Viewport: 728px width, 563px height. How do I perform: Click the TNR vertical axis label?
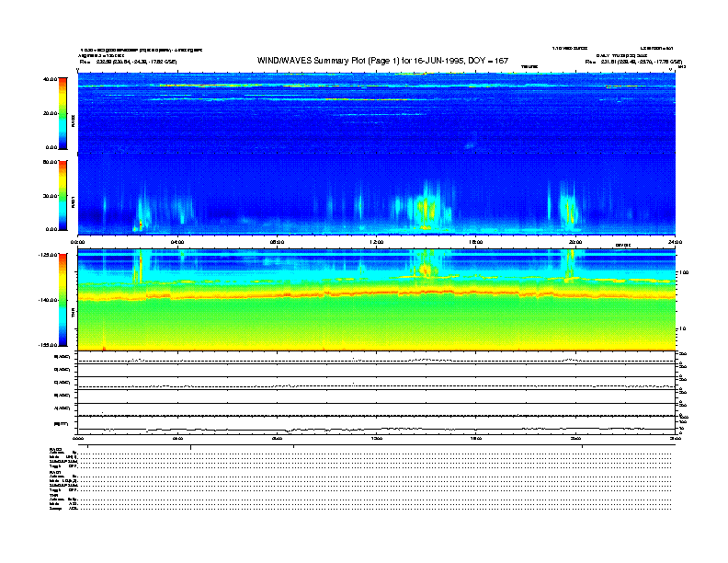pos(73,314)
